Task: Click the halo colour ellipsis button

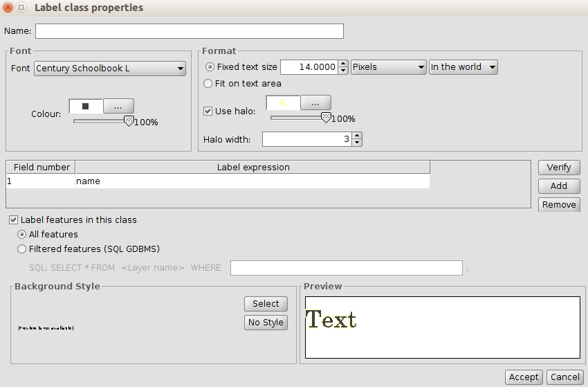Action: 315,102
